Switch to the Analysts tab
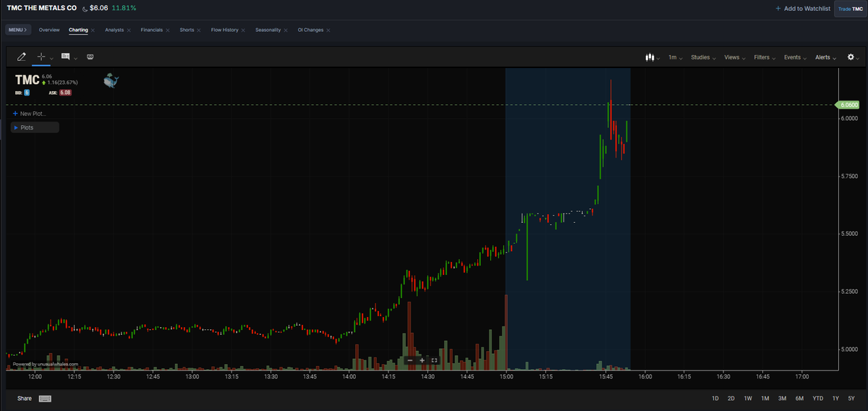Viewport: 868px width, 411px height. point(114,30)
